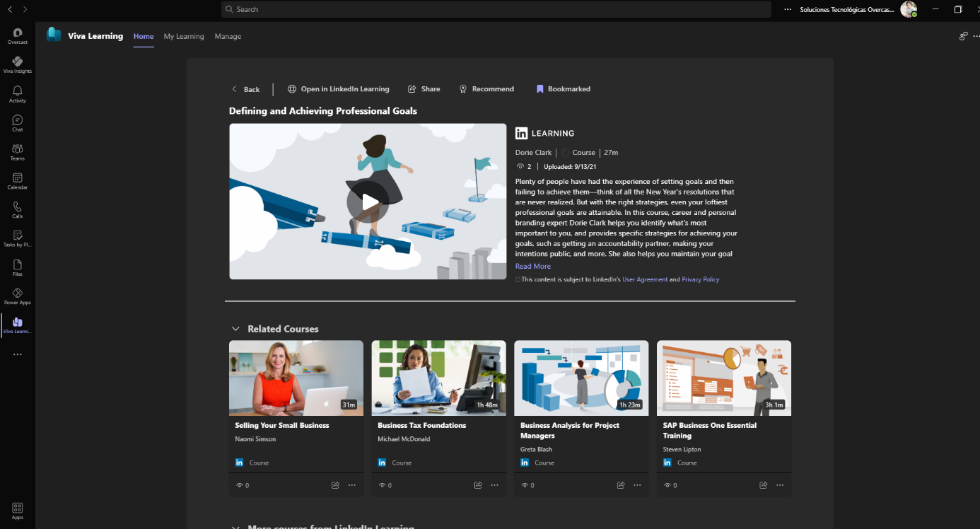Click the Share button for this course
Viewport: 980px width, 529px height.
pos(424,89)
